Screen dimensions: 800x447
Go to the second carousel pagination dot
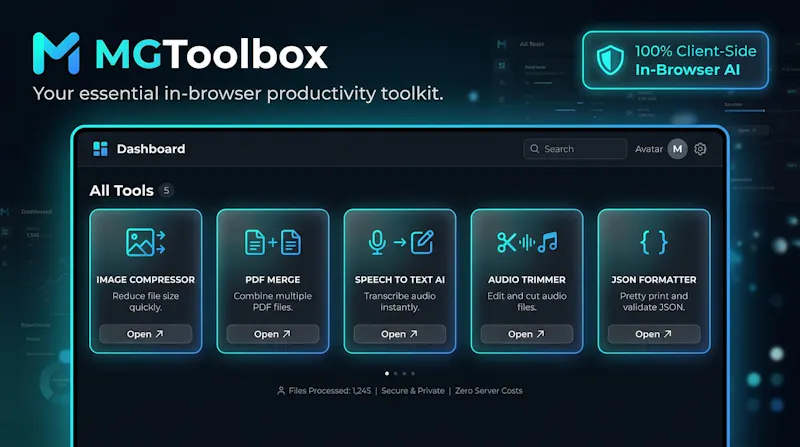(395, 374)
